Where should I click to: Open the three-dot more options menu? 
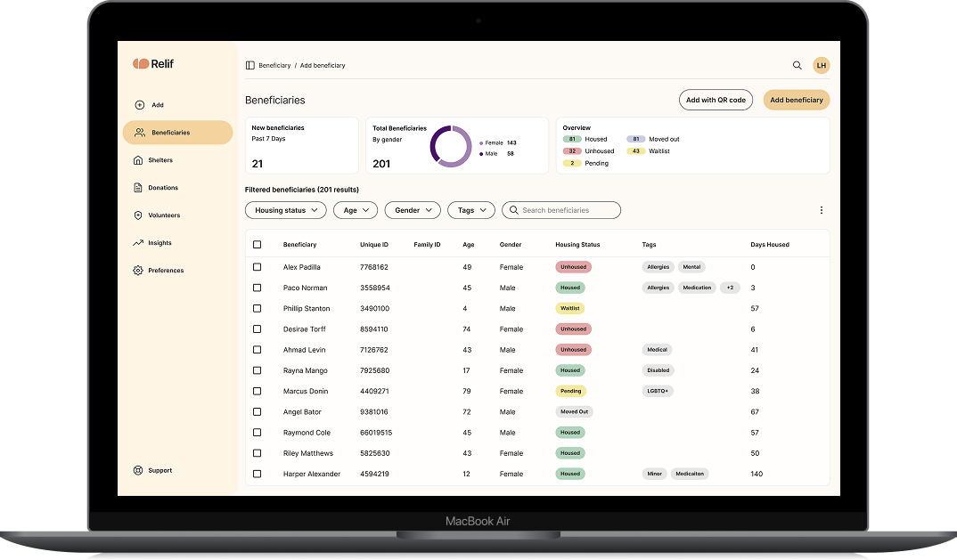pyautogui.click(x=822, y=210)
